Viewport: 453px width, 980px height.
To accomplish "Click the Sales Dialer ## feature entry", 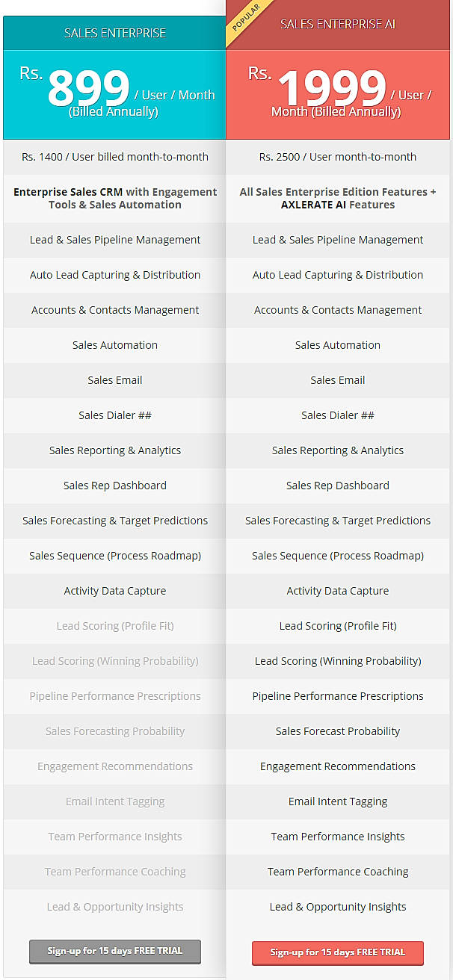I will [x=114, y=415].
